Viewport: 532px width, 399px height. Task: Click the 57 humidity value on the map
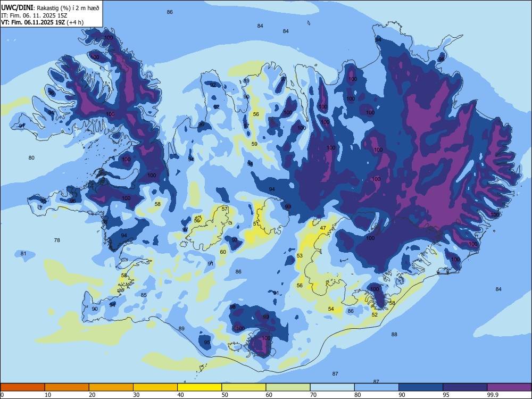pyautogui.click(x=225, y=209)
